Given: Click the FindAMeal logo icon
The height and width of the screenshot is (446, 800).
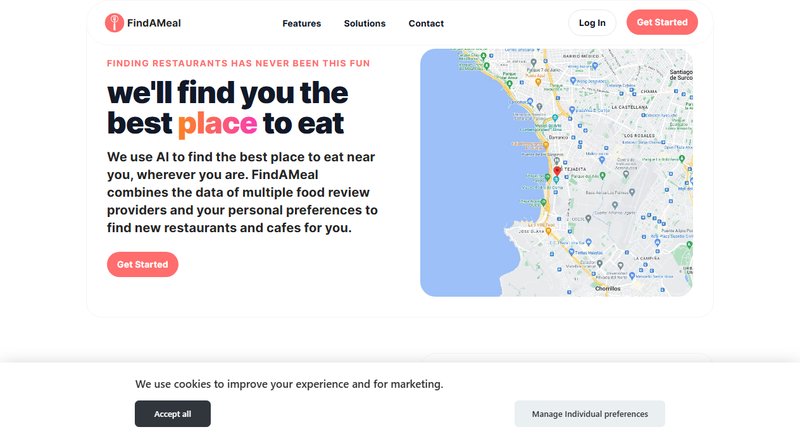Looking at the screenshot, I should tap(114, 22).
